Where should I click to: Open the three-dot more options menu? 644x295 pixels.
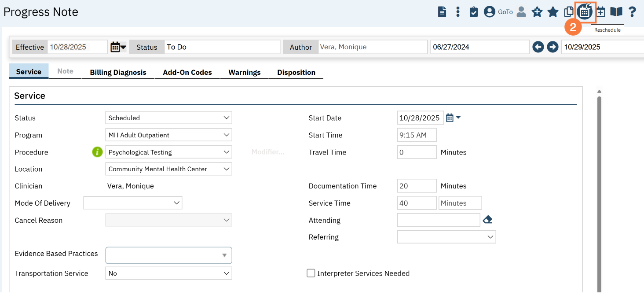pos(458,12)
